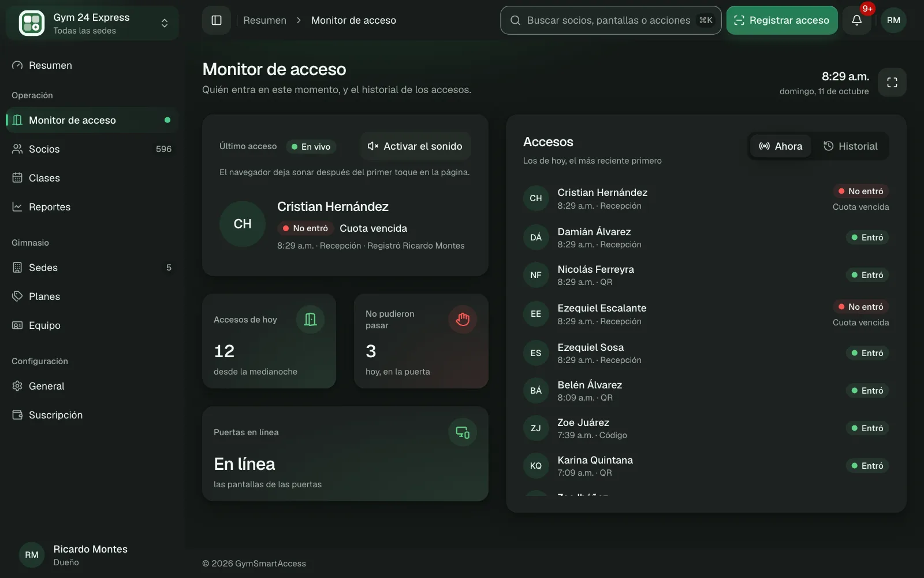This screenshot has height=578, width=924.
Task: Focus the search socios field
Action: 610,20
